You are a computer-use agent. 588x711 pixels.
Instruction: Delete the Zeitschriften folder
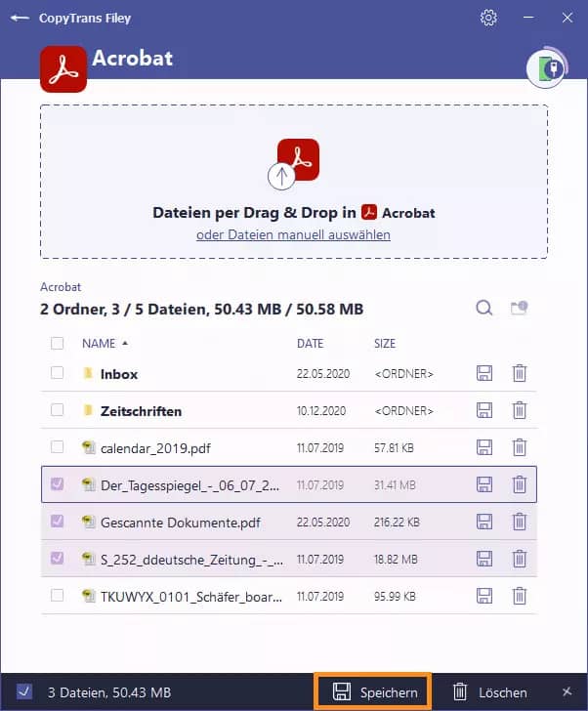point(519,410)
